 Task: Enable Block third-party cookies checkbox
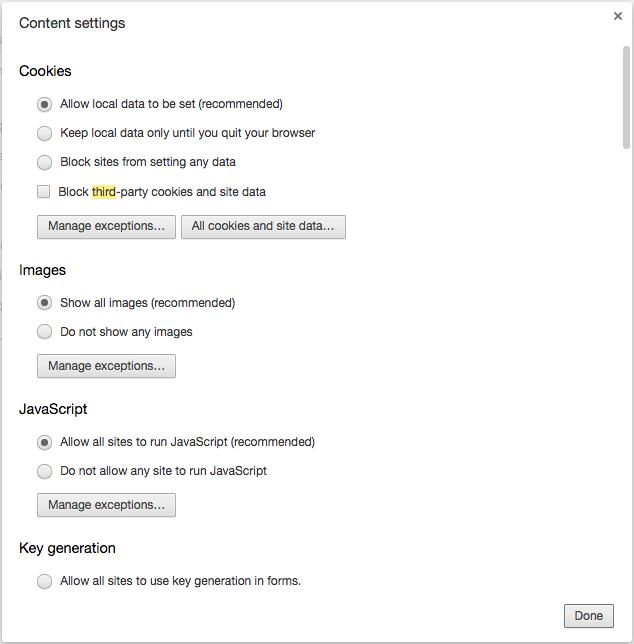click(44, 191)
